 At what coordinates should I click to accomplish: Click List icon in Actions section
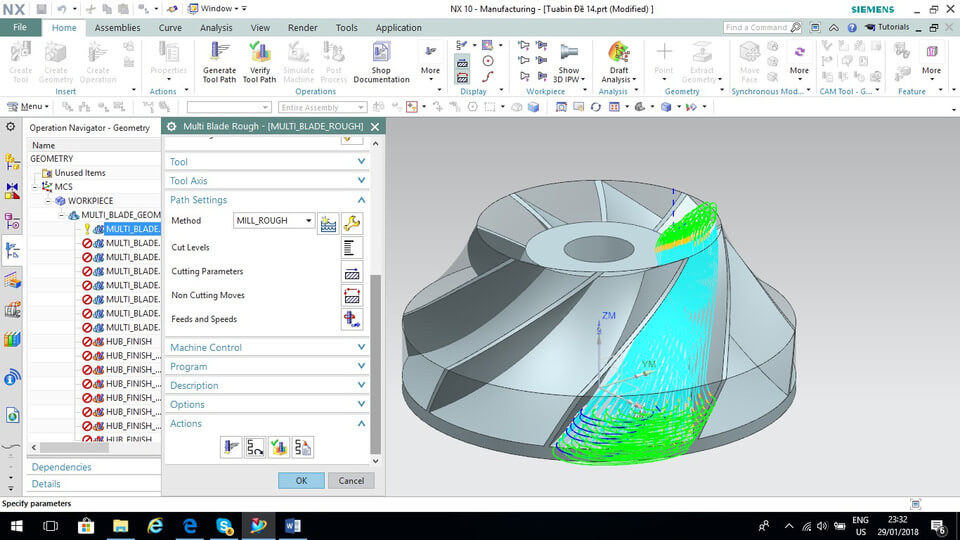pyautogui.click(x=302, y=448)
